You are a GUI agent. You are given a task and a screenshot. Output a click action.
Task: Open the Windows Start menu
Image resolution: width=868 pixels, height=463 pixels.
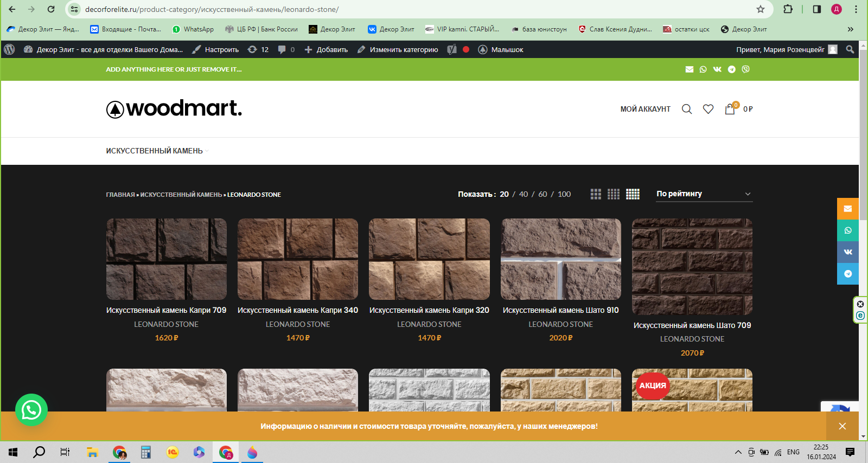tap(13, 452)
